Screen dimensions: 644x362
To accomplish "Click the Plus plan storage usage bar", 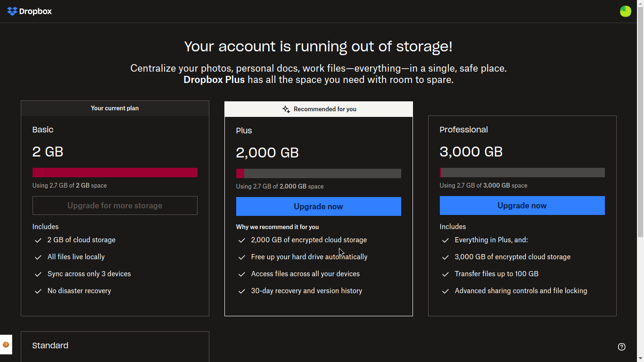I will click(x=318, y=173).
